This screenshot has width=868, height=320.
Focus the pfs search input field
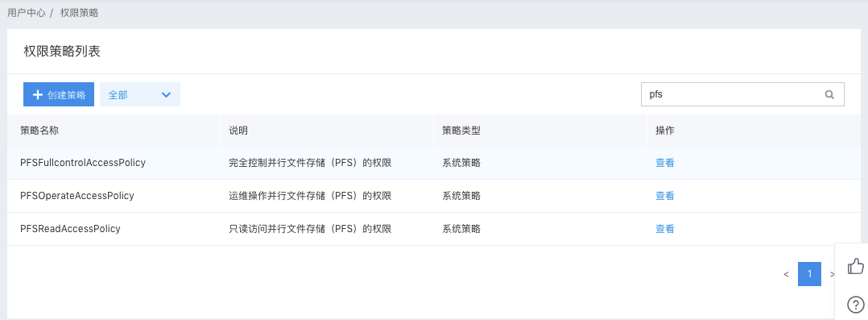[742, 94]
